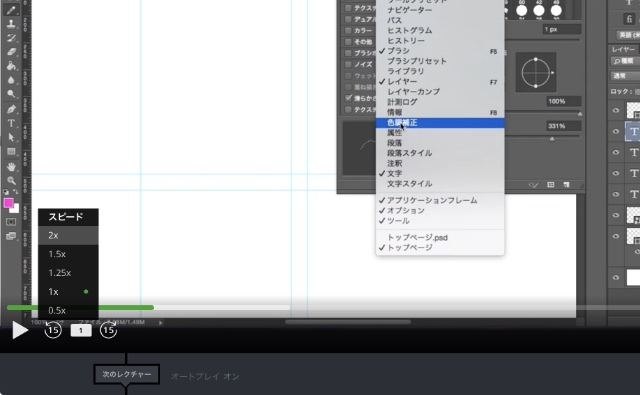Choose 段落スタイル in the Window menu

[x=440, y=153]
